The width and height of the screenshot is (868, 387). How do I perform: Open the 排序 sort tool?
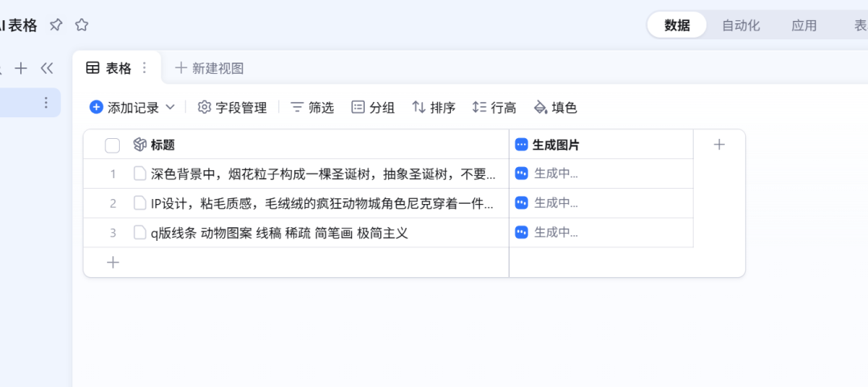(x=434, y=108)
